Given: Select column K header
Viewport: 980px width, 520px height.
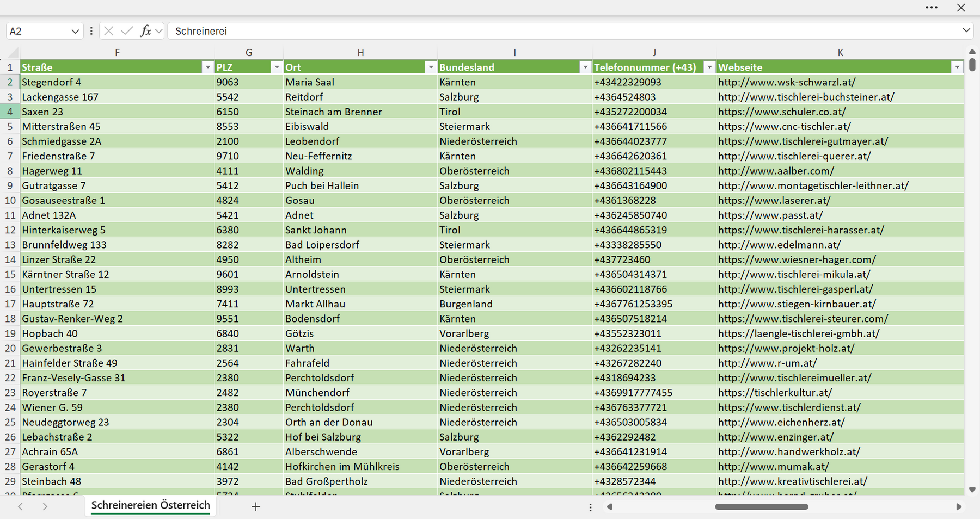Looking at the screenshot, I should (x=840, y=53).
